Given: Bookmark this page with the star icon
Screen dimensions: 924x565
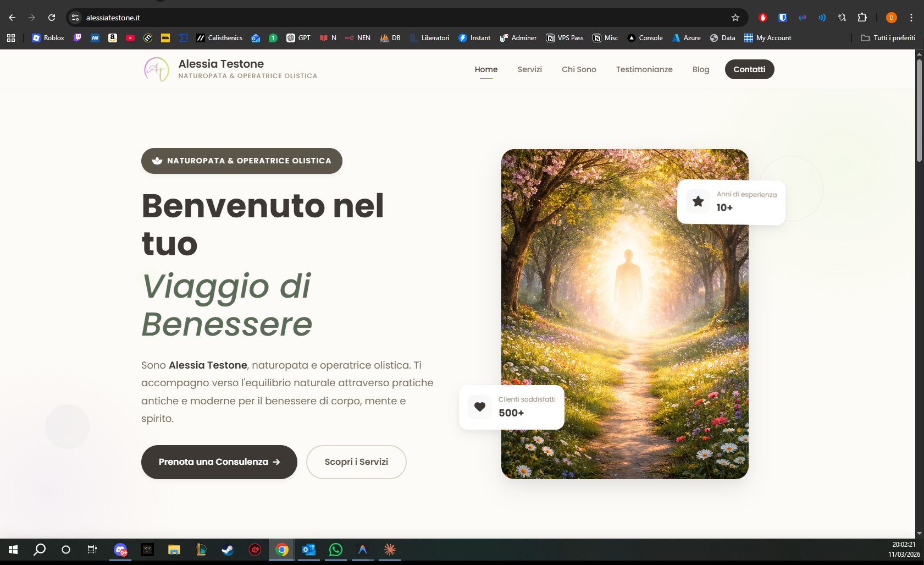Looking at the screenshot, I should pyautogui.click(x=735, y=18).
